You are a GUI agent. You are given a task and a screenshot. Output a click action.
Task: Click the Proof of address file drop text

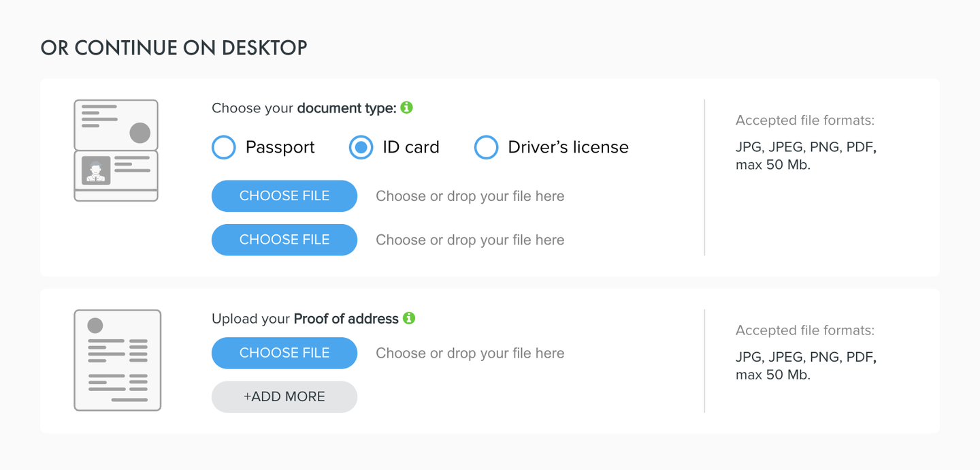point(470,353)
